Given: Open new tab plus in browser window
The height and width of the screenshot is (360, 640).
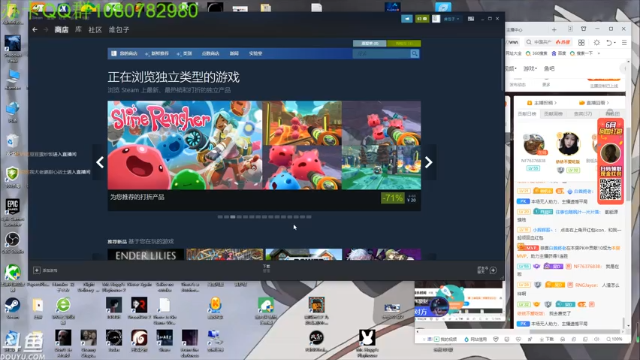Looking at the screenshot, I should (554, 29).
